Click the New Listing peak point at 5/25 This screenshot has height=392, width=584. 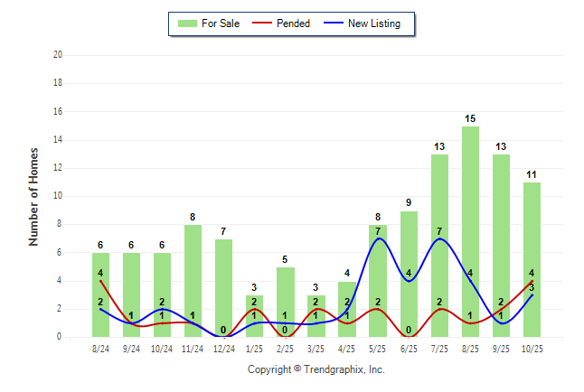(x=380, y=238)
